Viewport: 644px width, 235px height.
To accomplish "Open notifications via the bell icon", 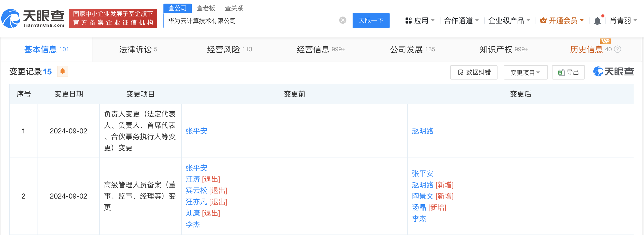I will point(597,20).
